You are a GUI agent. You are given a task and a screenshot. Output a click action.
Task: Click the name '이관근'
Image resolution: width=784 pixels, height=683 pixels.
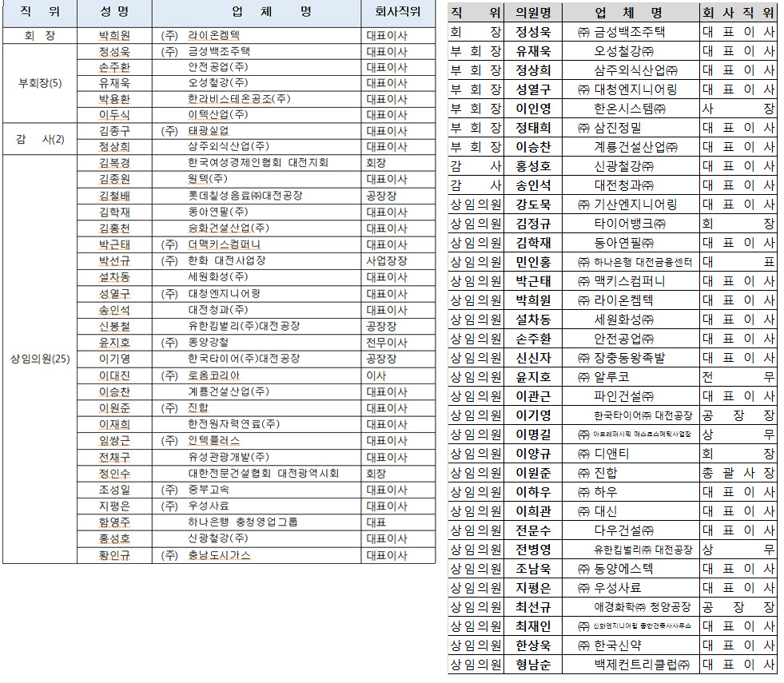pyautogui.click(x=533, y=396)
